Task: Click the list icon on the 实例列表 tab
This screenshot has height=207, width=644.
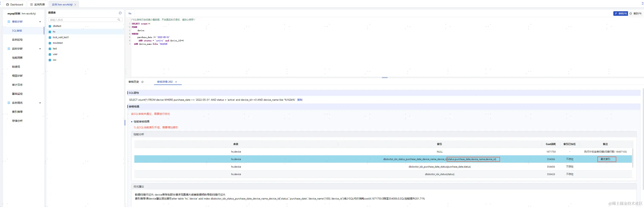Action: coord(31,4)
